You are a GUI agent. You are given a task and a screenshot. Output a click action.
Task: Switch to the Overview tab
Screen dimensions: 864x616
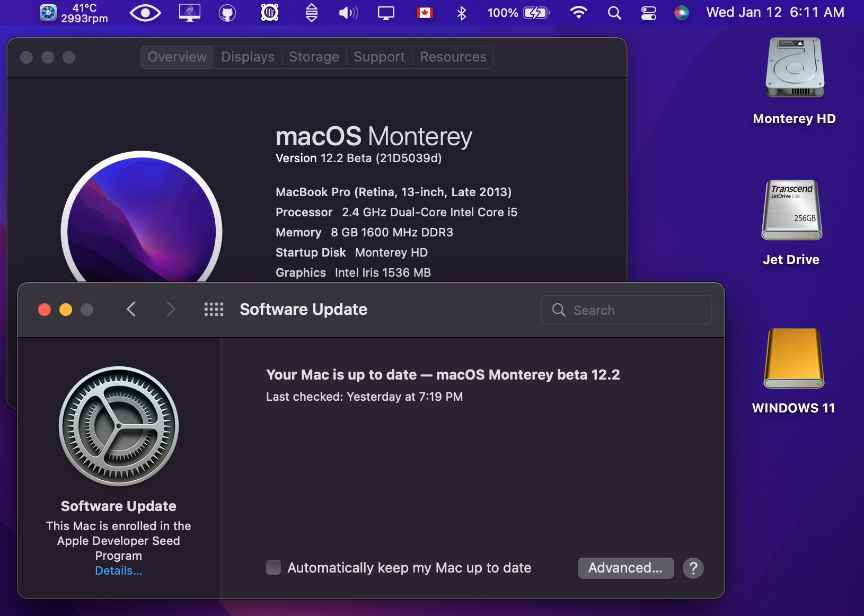[177, 57]
